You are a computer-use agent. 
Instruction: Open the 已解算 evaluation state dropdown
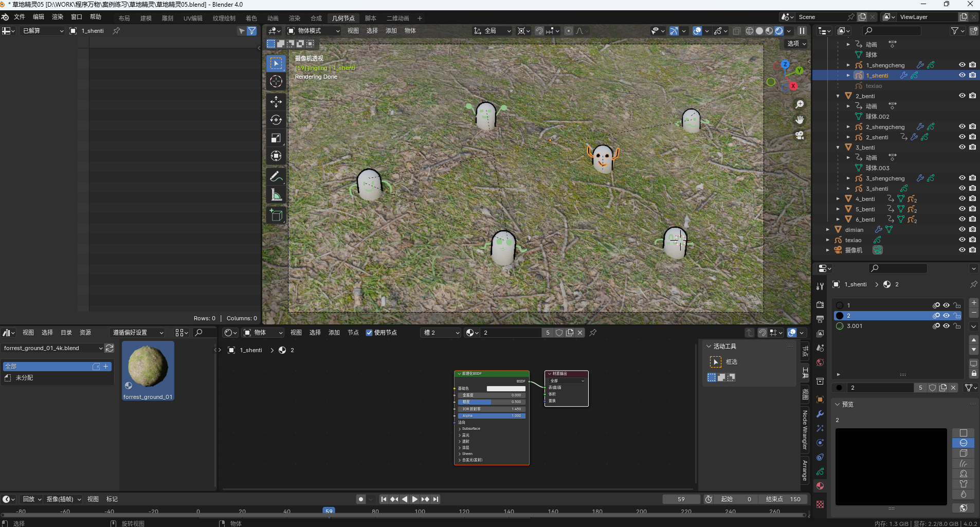(x=43, y=31)
